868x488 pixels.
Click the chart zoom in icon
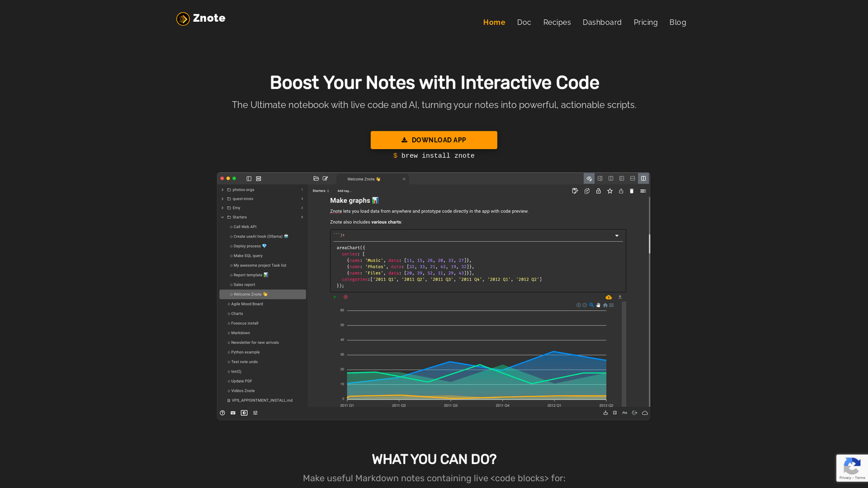coord(578,305)
